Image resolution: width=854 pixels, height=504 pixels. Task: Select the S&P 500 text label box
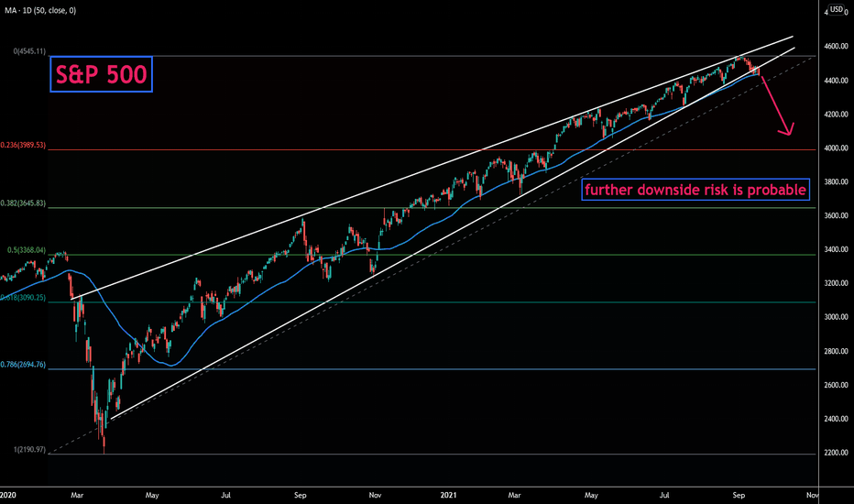pyautogui.click(x=102, y=74)
